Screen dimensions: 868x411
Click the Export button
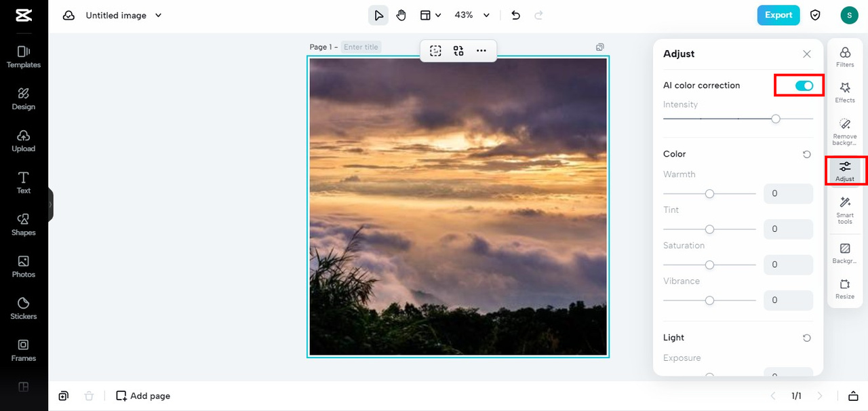pyautogui.click(x=778, y=15)
